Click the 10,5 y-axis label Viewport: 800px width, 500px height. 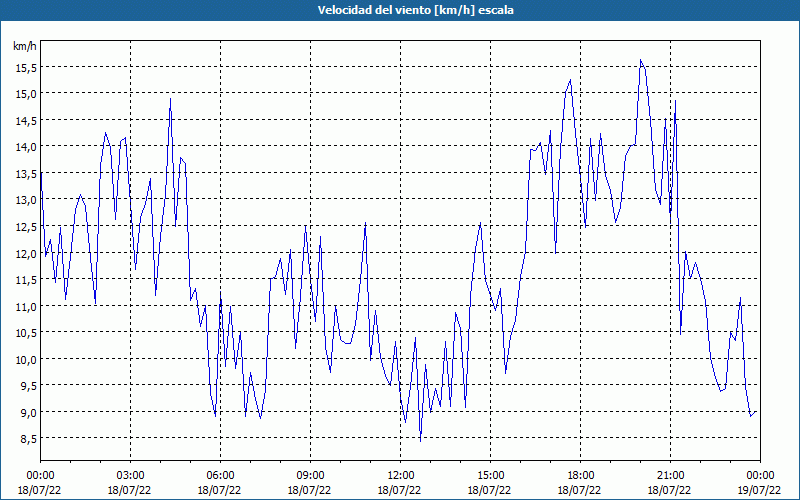(25, 333)
